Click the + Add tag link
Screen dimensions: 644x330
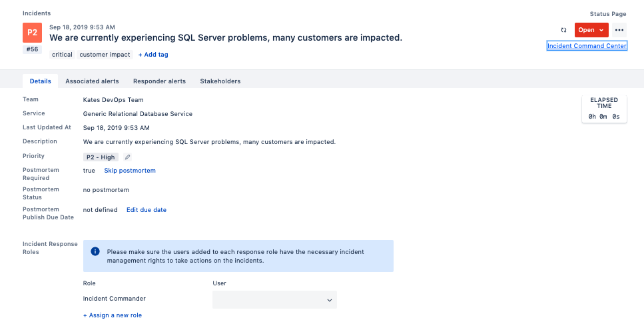click(153, 54)
